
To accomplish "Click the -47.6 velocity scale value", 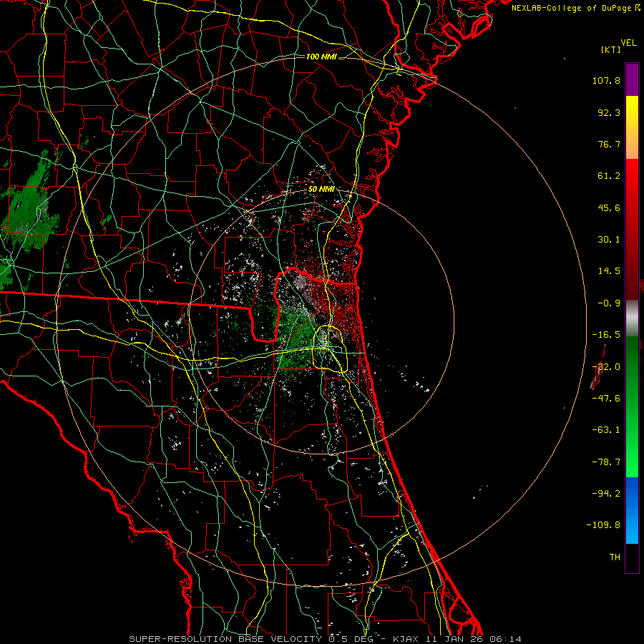I will pyautogui.click(x=606, y=399).
